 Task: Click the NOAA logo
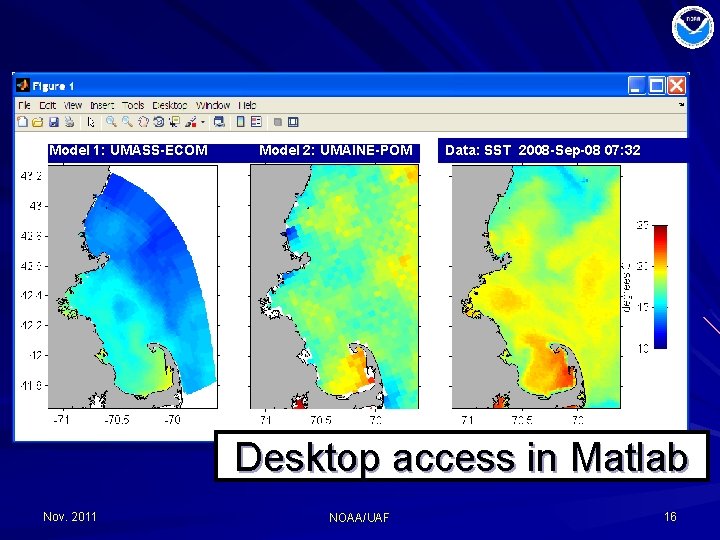[692, 27]
